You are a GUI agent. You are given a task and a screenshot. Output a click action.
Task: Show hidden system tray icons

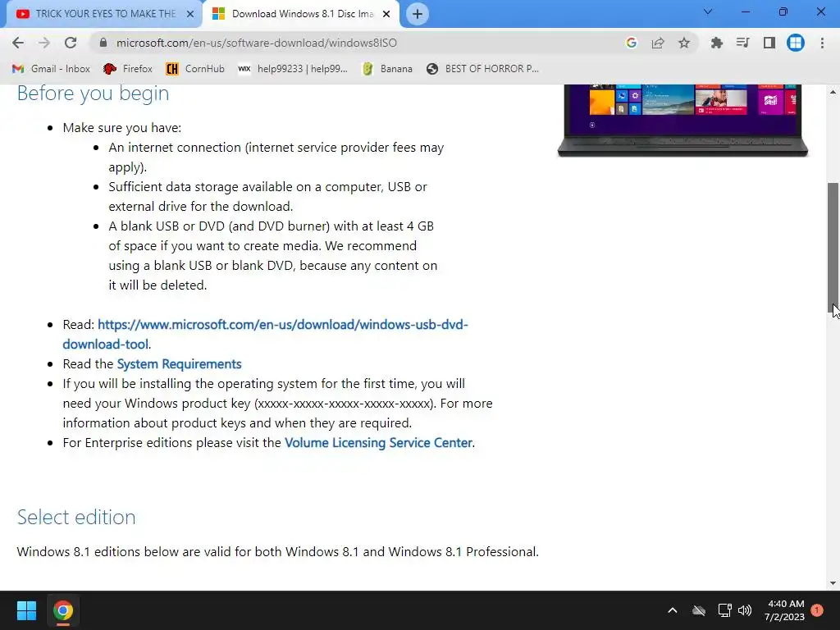pyautogui.click(x=673, y=610)
